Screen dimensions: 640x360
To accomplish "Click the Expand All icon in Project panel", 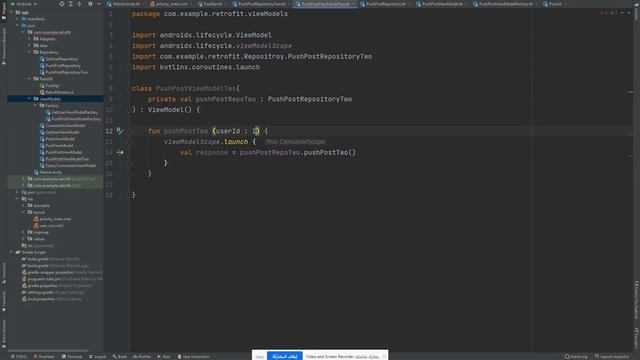I will pyautogui.click(x=71, y=4).
